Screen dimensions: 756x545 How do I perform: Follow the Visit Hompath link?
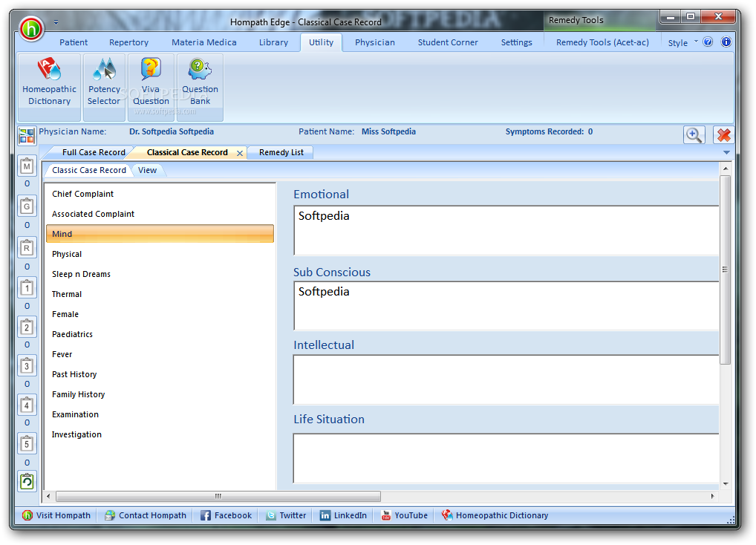[x=57, y=515]
